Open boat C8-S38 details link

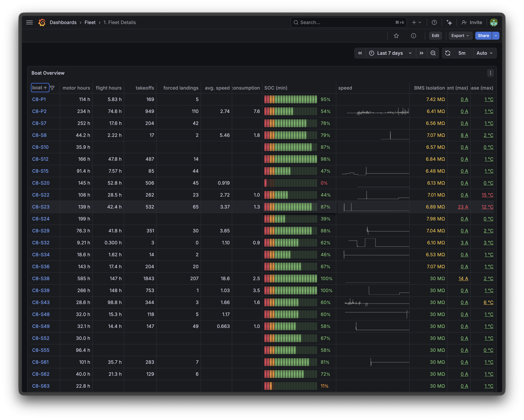(x=41, y=279)
